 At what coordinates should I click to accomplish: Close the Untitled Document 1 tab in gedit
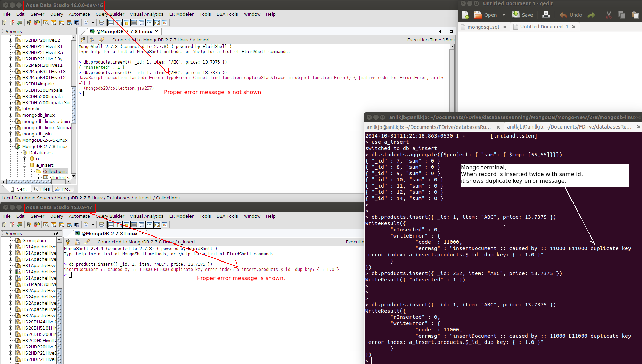tap(574, 27)
